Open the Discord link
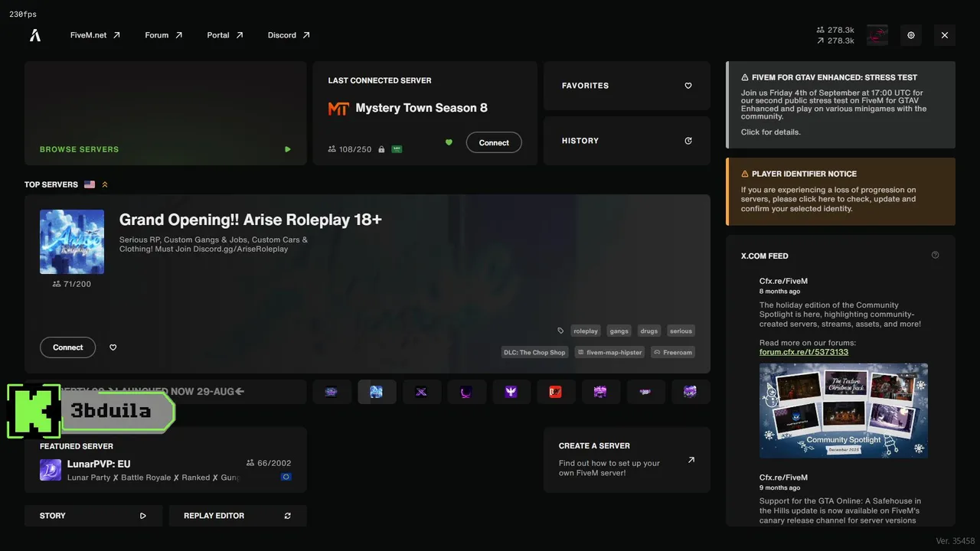The height and width of the screenshot is (551, 980). (x=289, y=35)
